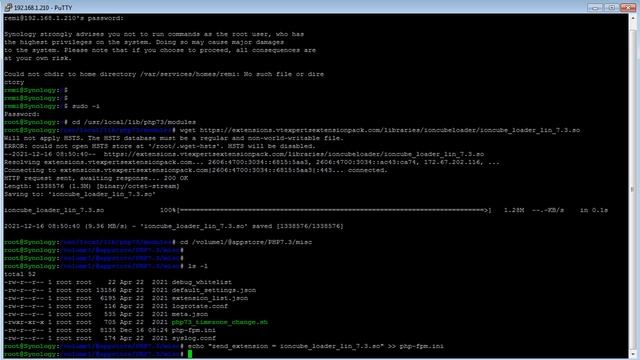
Task: Click the echo zend_extension command text
Action: tap(316, 346)
